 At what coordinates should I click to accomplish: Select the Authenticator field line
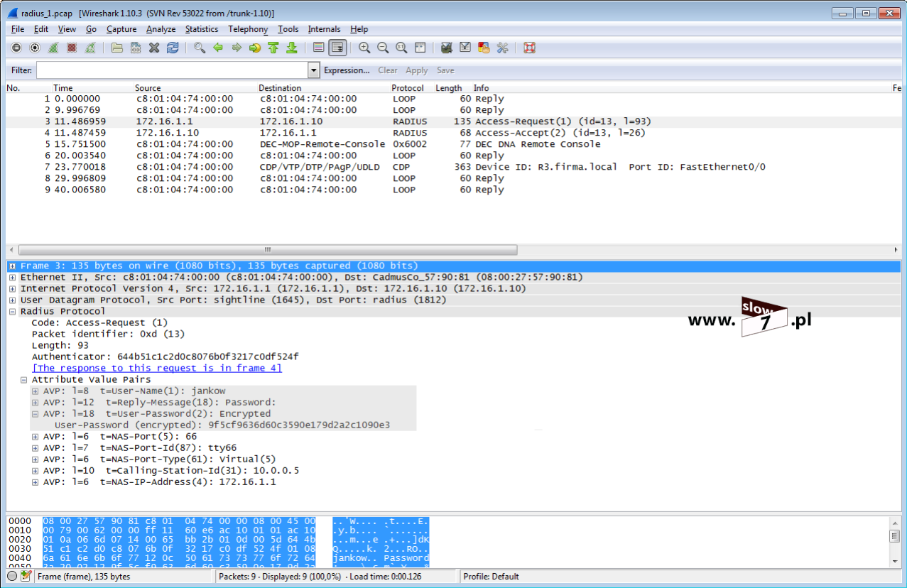click(165, 356)
